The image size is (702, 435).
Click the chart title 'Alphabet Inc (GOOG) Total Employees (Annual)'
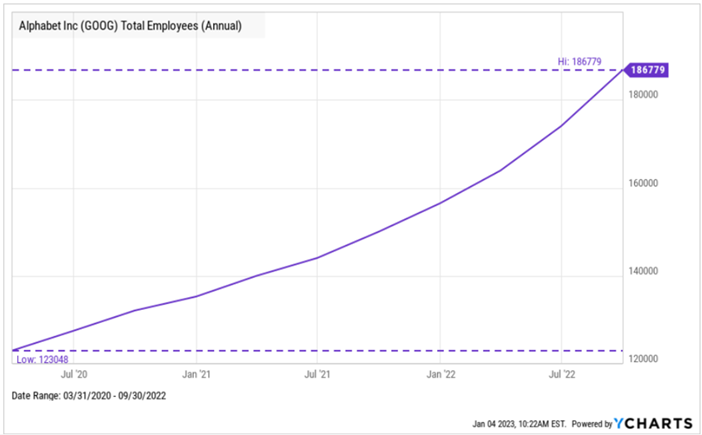pos(130,26)
